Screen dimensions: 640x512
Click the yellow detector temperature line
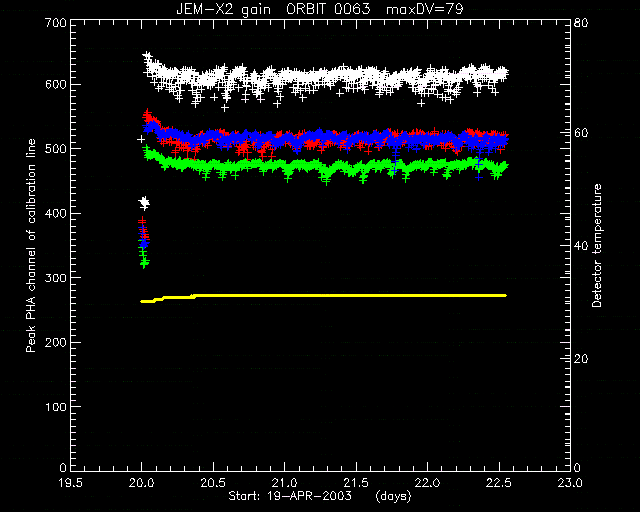pyautogui.click(x=323, y=297)
